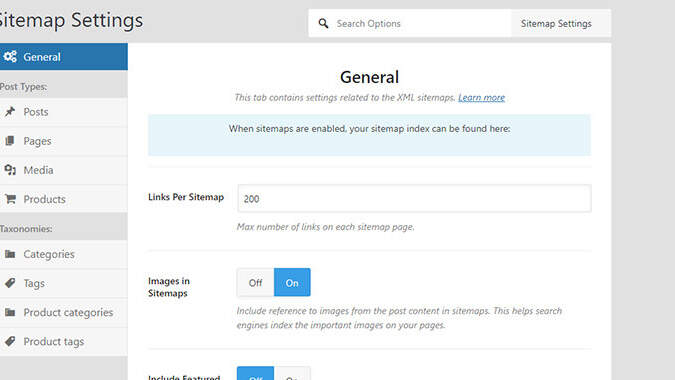Click the magnifying glass search icon
The image size is (675, 380).
click(323, 23)
